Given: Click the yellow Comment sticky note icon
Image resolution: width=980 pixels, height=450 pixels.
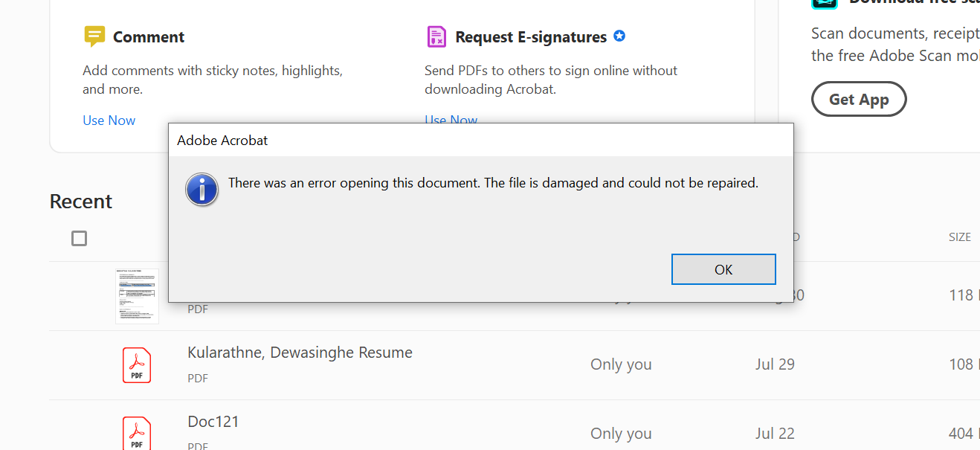Looking at the screenshot, I should (94, 36).
